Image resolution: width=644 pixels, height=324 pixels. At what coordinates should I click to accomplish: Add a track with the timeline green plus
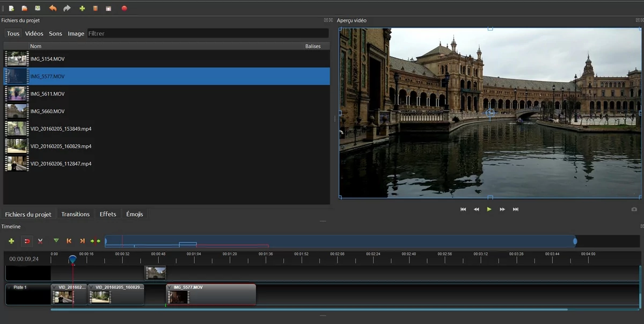(11, 241)
